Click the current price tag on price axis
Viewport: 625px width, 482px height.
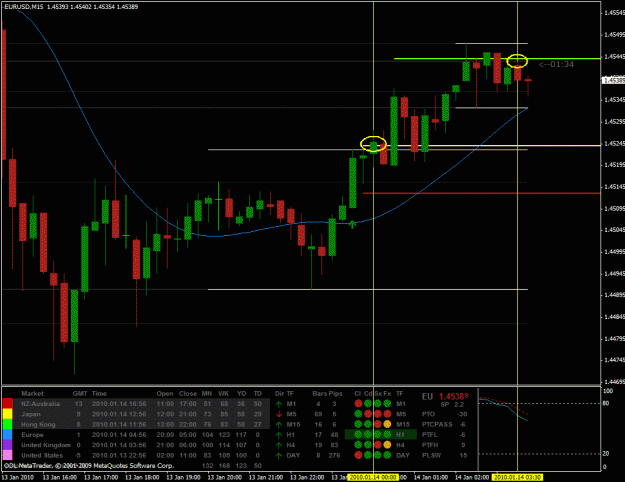click(x=613, y=81)
